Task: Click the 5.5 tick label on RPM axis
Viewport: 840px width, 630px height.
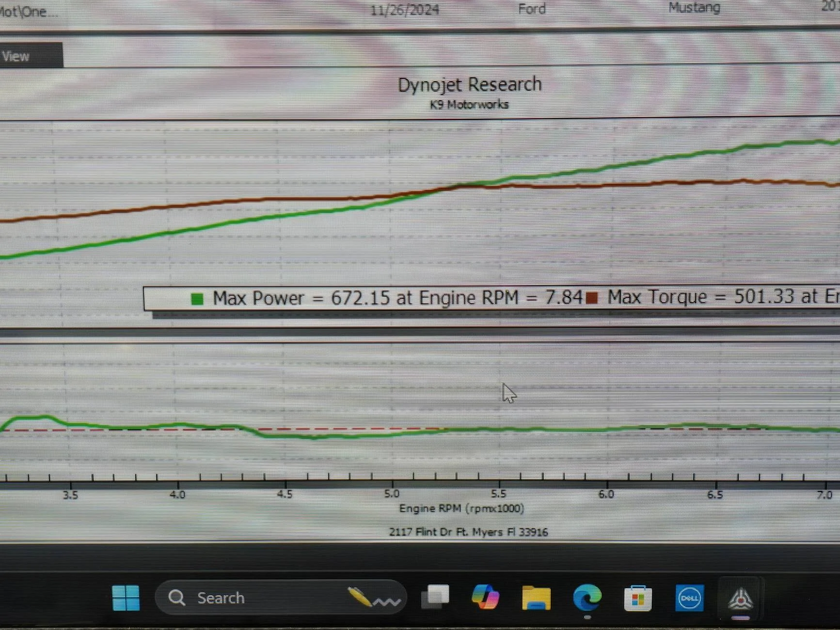Action: pyautogui.click(x=498, y=494)
